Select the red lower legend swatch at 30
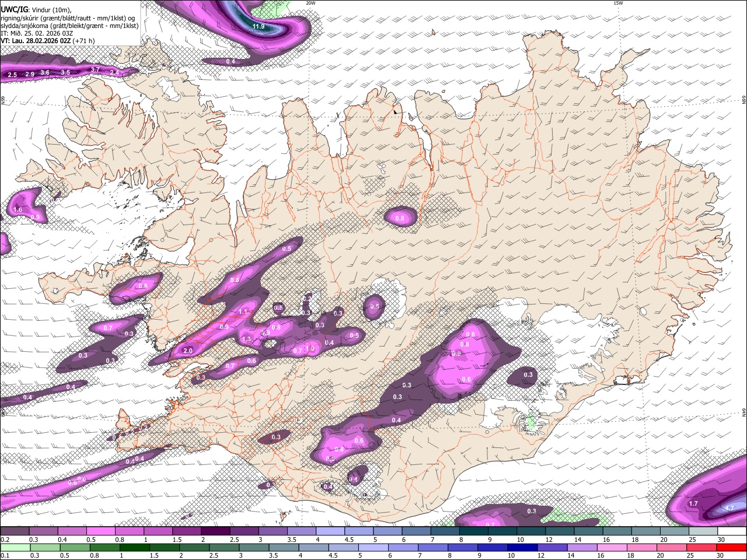 [x=731, y=547]
